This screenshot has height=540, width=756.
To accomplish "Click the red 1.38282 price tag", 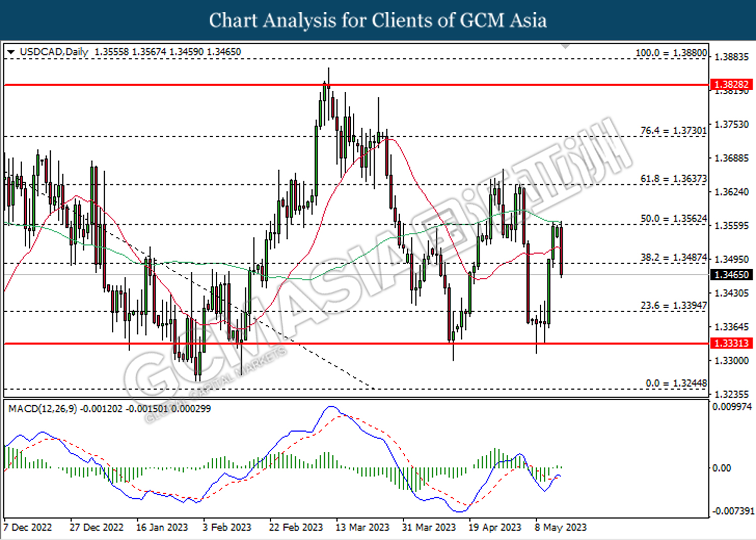I will click(x=731, y=85).
